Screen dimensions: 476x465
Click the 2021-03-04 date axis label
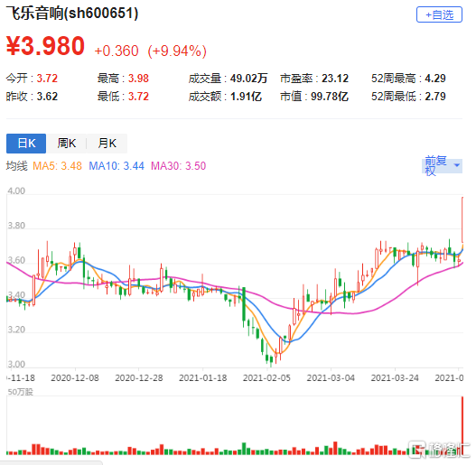[331, 378]
